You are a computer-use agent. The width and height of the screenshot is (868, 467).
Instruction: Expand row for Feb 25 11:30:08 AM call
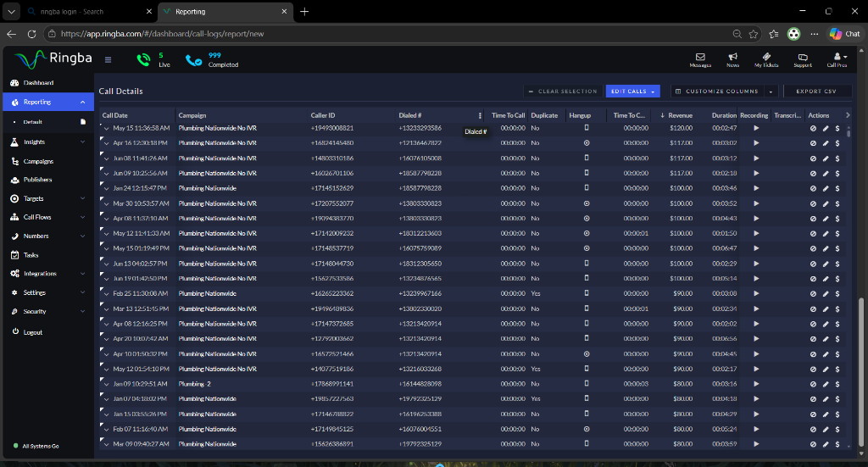(106, 294)
